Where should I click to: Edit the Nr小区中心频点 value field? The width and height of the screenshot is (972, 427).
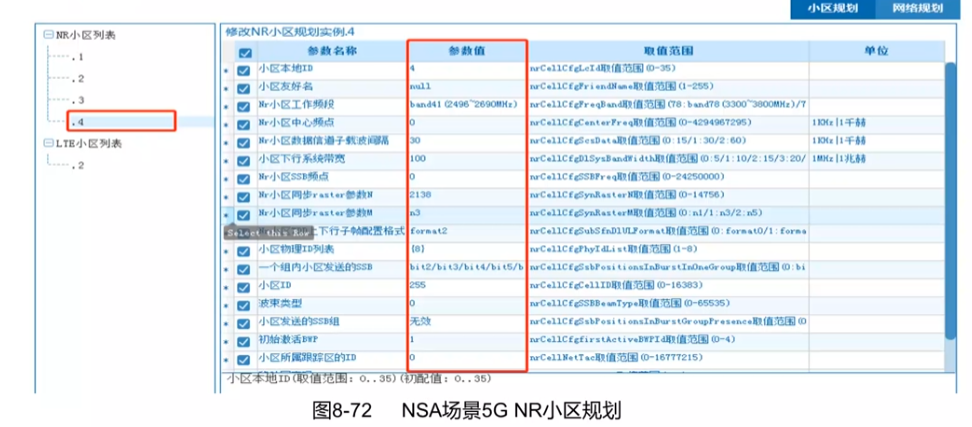click(467, 123)
